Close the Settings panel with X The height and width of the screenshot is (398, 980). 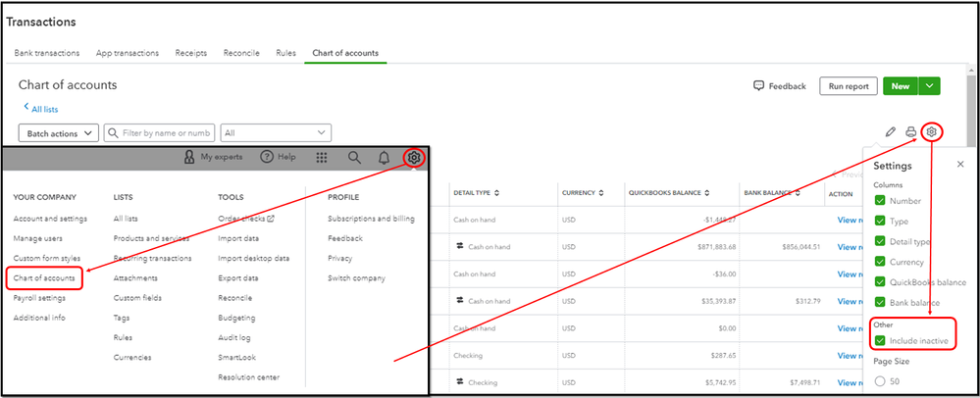[960, 165]
